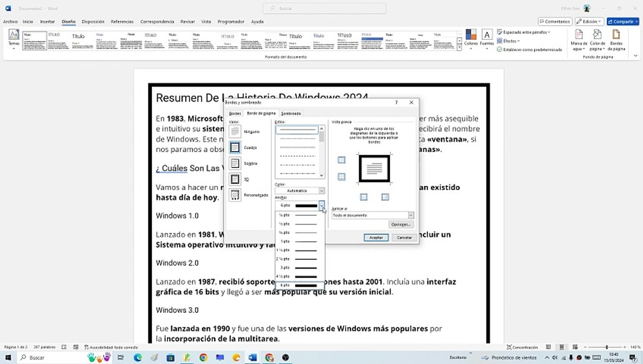The image size is (643, 364).
Task: Open the Programador ribbon tab
Action: (231, 22)
